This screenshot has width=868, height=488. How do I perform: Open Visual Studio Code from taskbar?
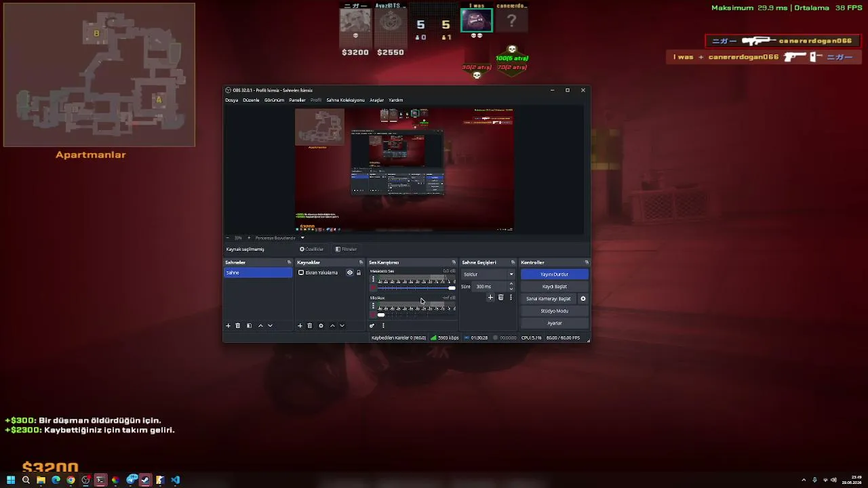coord(175,481)
